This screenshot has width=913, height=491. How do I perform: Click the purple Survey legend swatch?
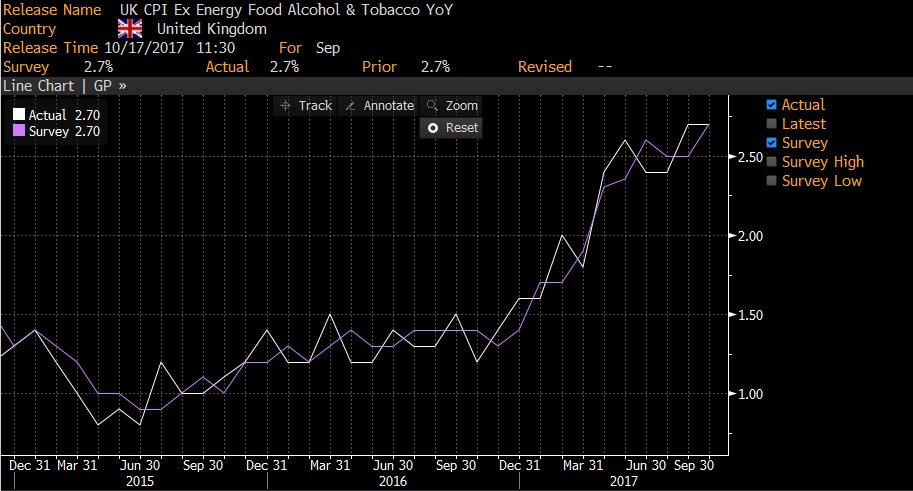[x=19, y=132]
